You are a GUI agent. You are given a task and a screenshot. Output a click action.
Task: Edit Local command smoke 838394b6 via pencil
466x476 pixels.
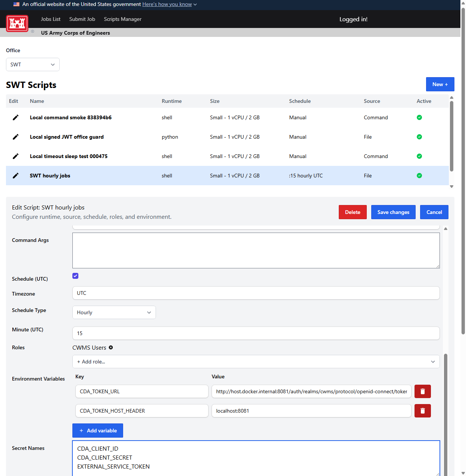16,117
